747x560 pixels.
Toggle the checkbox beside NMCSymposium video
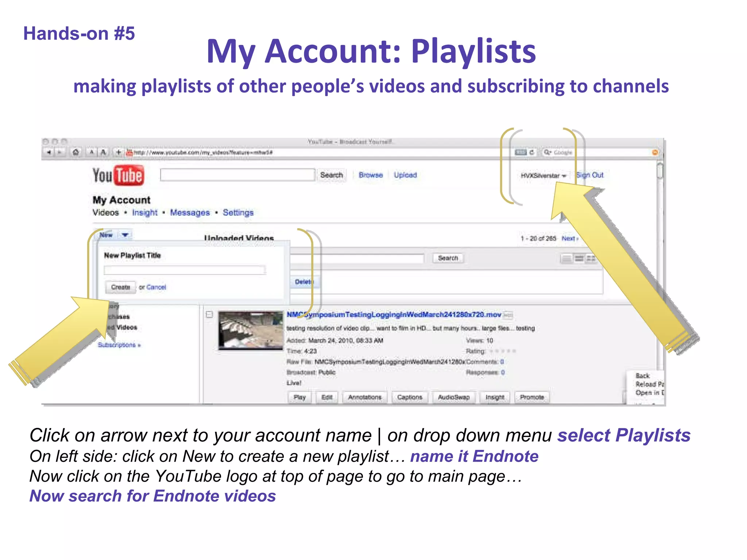(209, 315)
